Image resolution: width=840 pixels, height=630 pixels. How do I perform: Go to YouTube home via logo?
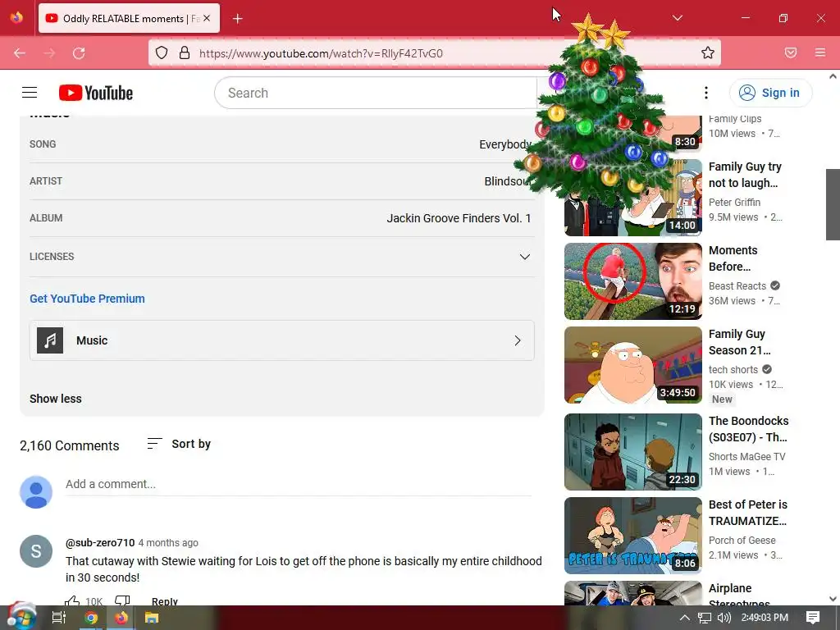96,93
